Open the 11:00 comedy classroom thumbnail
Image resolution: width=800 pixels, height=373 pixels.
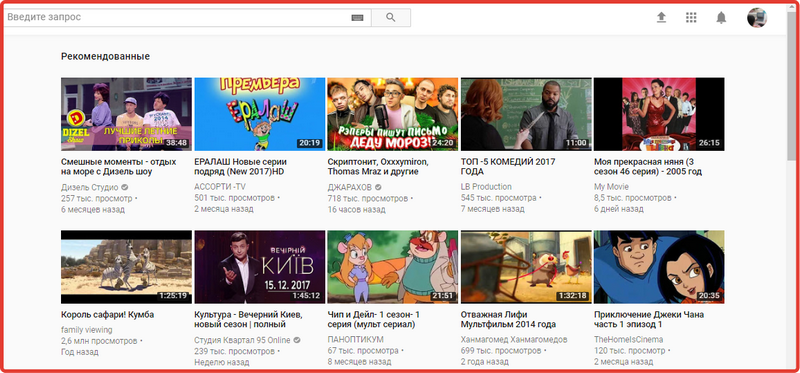point(526,114)
